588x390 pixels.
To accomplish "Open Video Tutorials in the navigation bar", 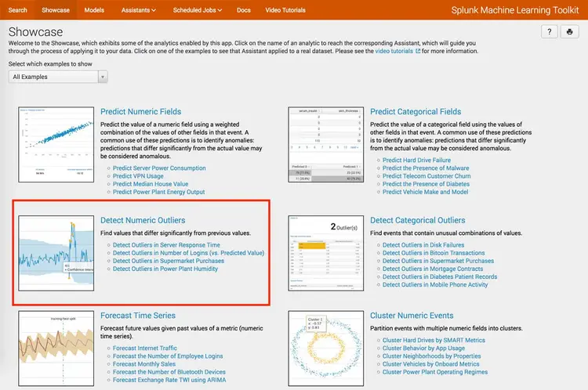I will click(285, 10).
